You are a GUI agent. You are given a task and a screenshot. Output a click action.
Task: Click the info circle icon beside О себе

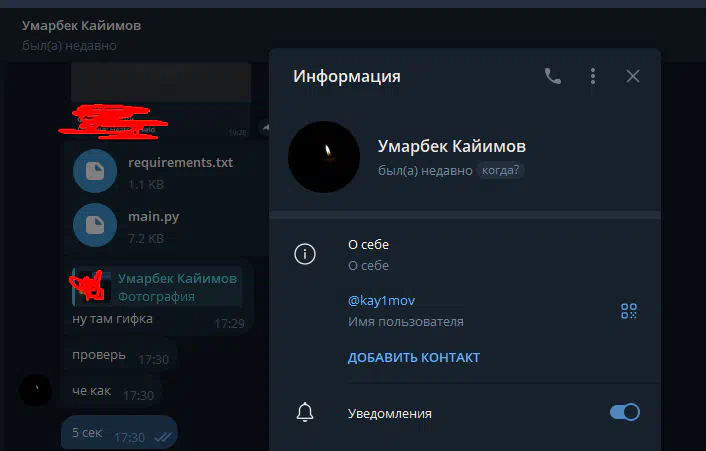(x=305, y=254)
